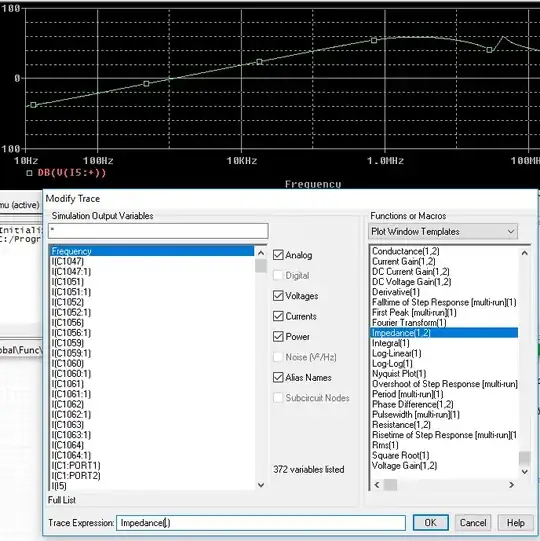
Task: Select I(C1051) variable
Action: [68, 282]
